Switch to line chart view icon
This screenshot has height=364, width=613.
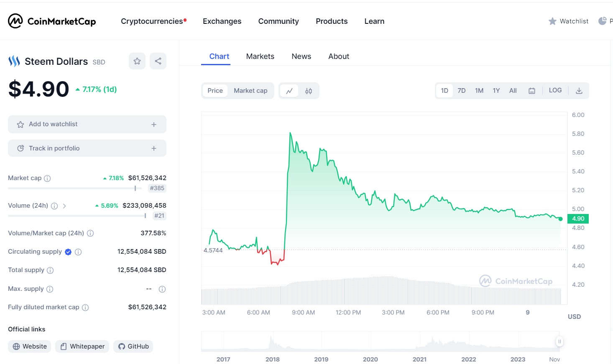289,91
